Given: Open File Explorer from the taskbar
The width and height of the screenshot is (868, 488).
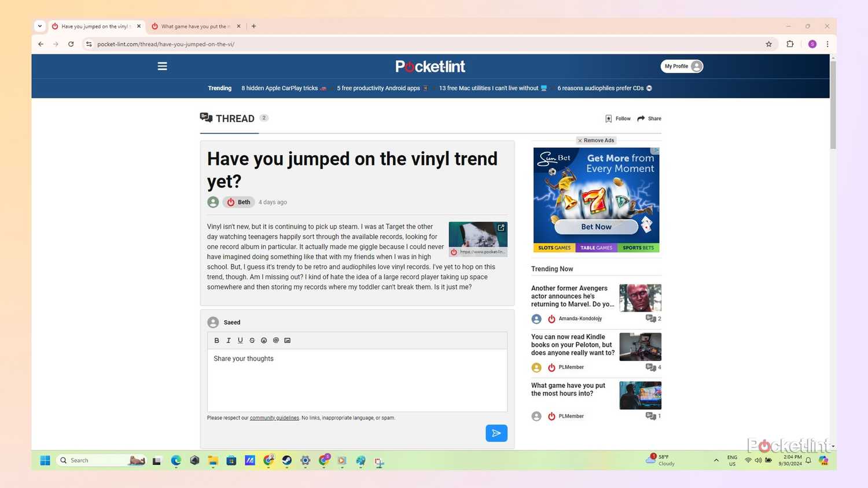Looking at the screenshot, I should 213,461.
